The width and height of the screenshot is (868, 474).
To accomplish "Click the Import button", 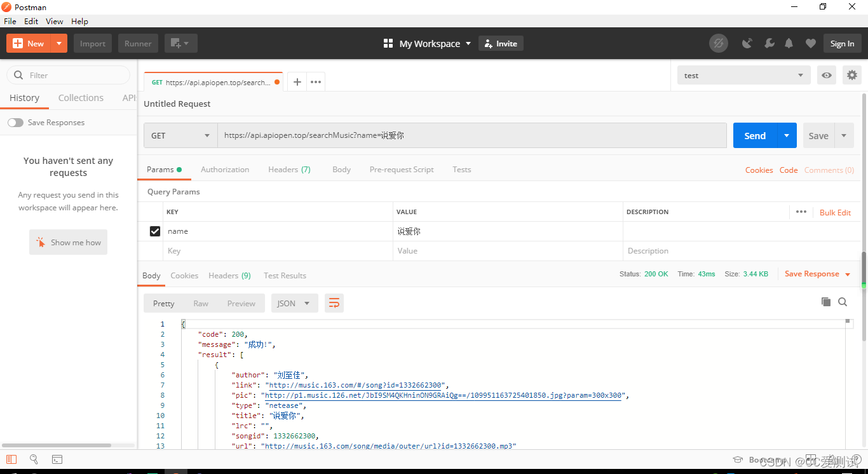I will point(93,43).
